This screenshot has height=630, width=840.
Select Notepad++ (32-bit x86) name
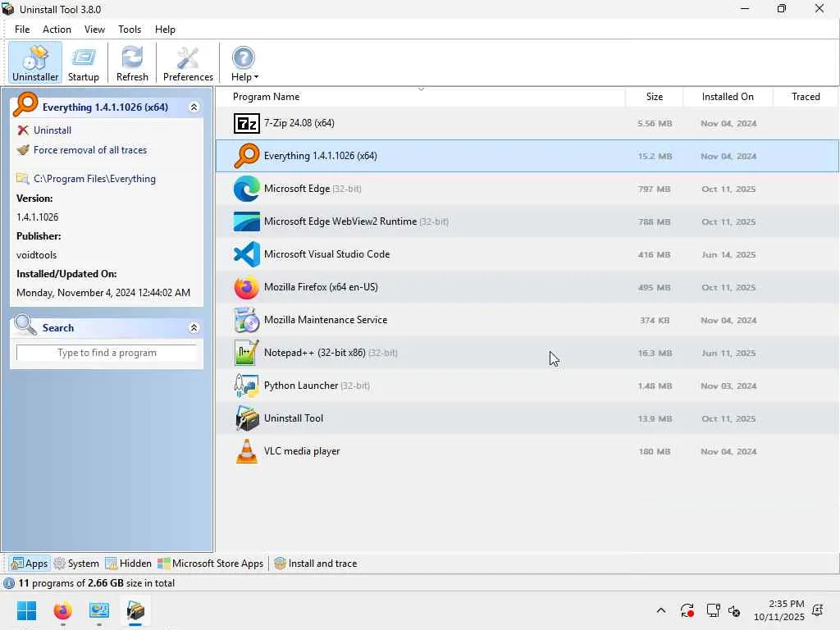314,353
